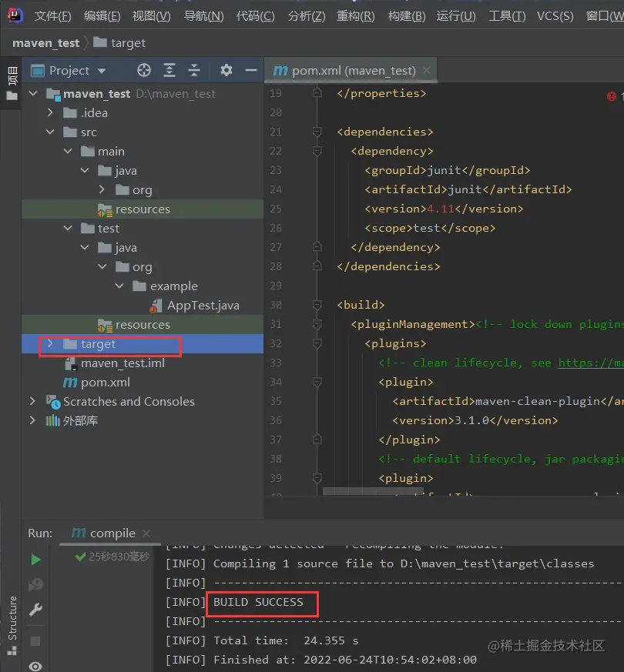Click line number 28 in the gutter
The width and height of the screenshot is (624, 672).
pyautogui.click(x=275, y=266)
